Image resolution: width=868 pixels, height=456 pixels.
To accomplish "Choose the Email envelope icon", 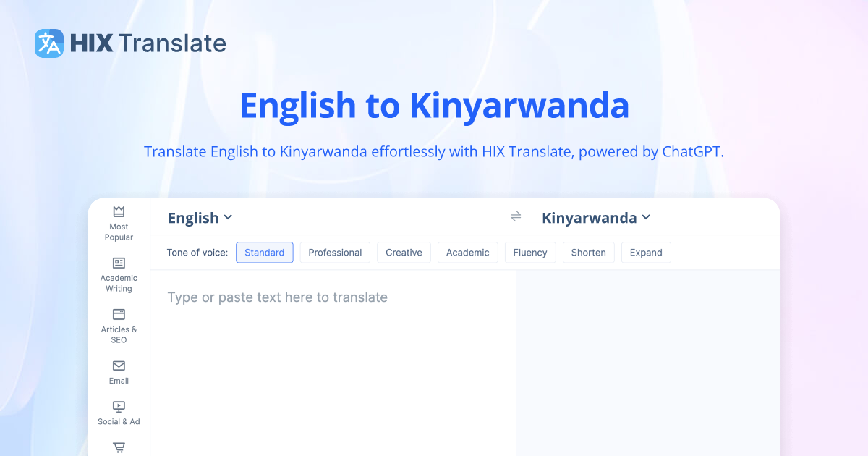I will point(119,366).
